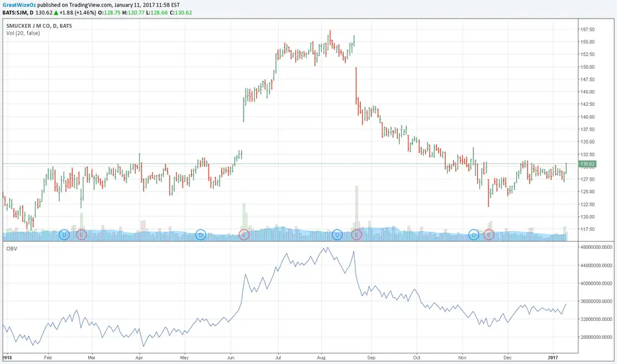This screenshot has height=364, width=617.
Task: Click the 40000000.0000 OBV axis label
Action: click(596, 283)
